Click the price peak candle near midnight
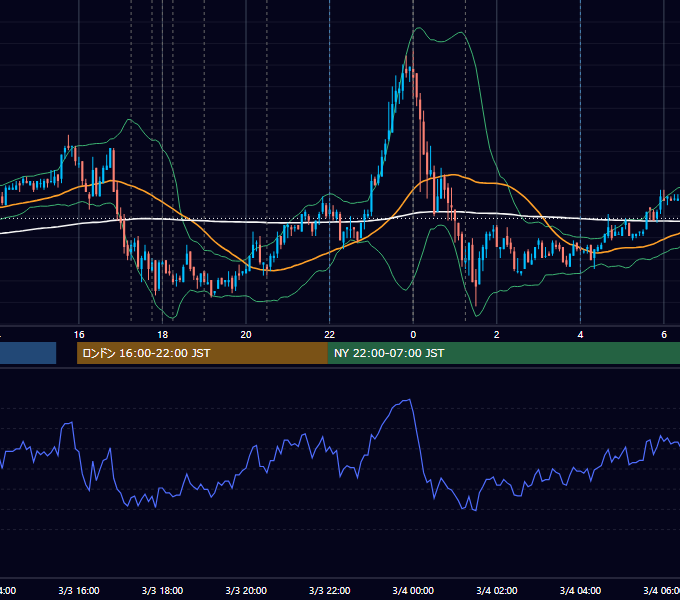Screen dimensions: 680x600 [x=412, y=65]
